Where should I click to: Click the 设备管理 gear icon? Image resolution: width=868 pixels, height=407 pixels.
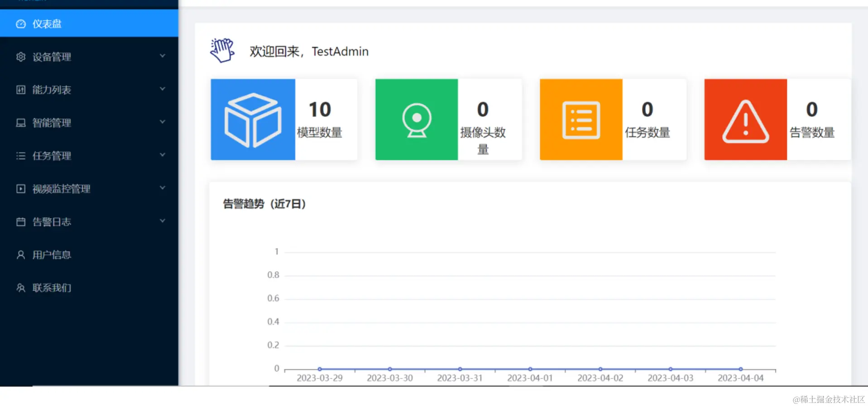click(21, 57)
